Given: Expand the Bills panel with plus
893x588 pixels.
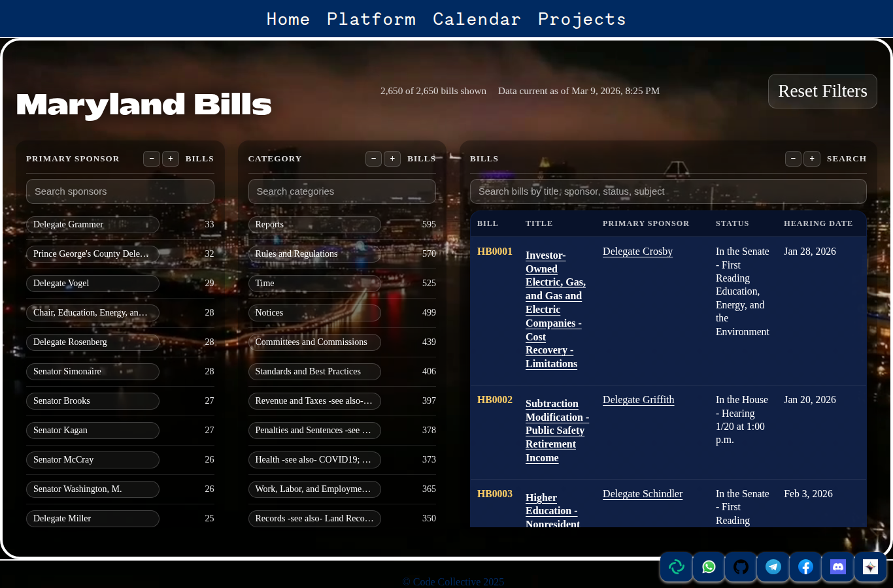Looking at the screenshot, I should (811, 159).
